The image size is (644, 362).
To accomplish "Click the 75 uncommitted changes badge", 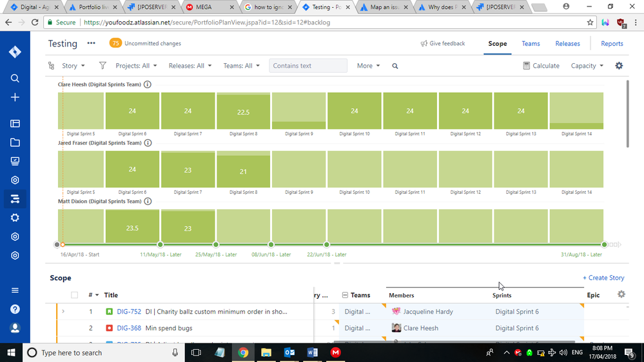I will [x=115, y=43].
